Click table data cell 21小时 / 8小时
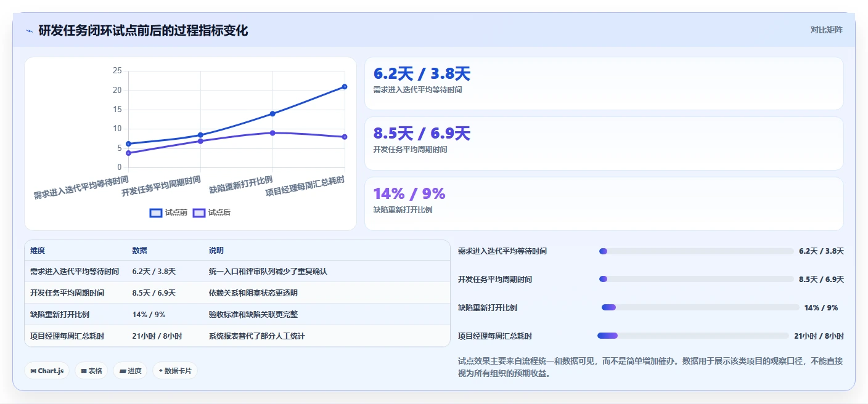 click(157, 336)
